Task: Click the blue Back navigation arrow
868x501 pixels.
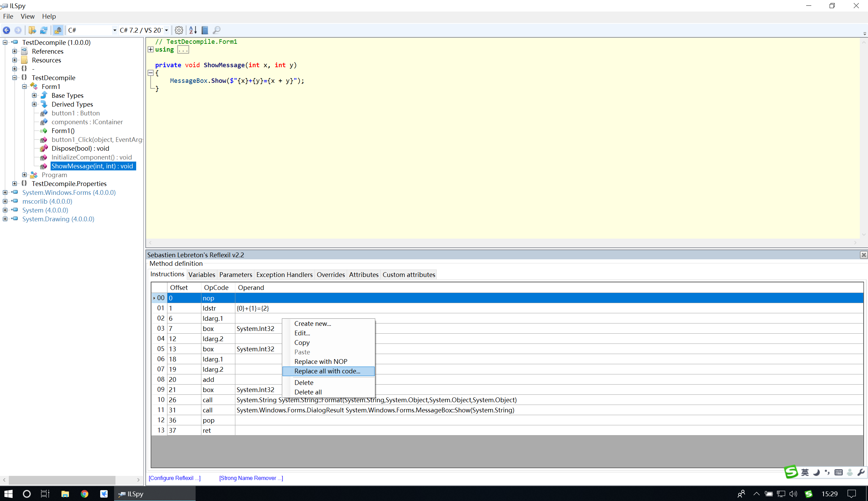Action: click(6, 30)
